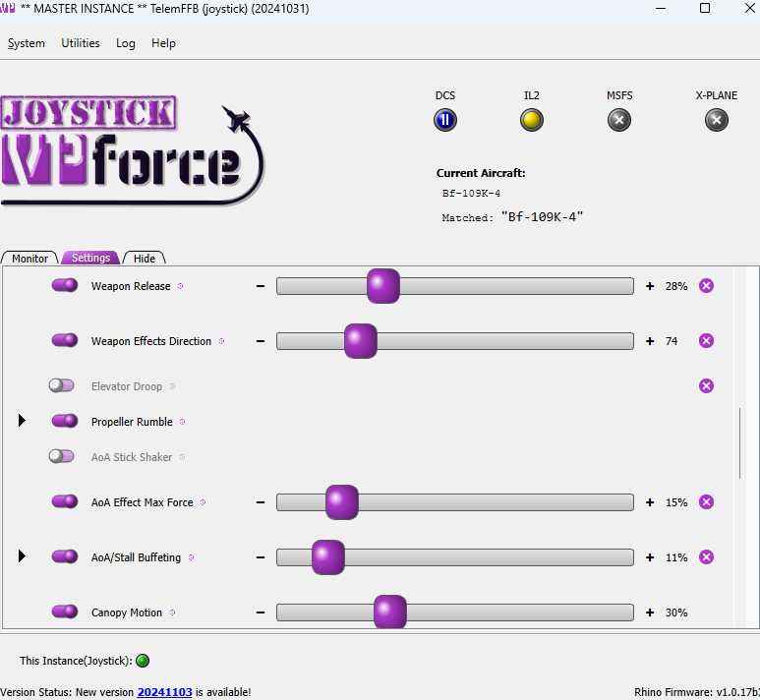Click the Weapon Release 28% value
The height and width of the screenshot is (700, 760).
[676, 286]
